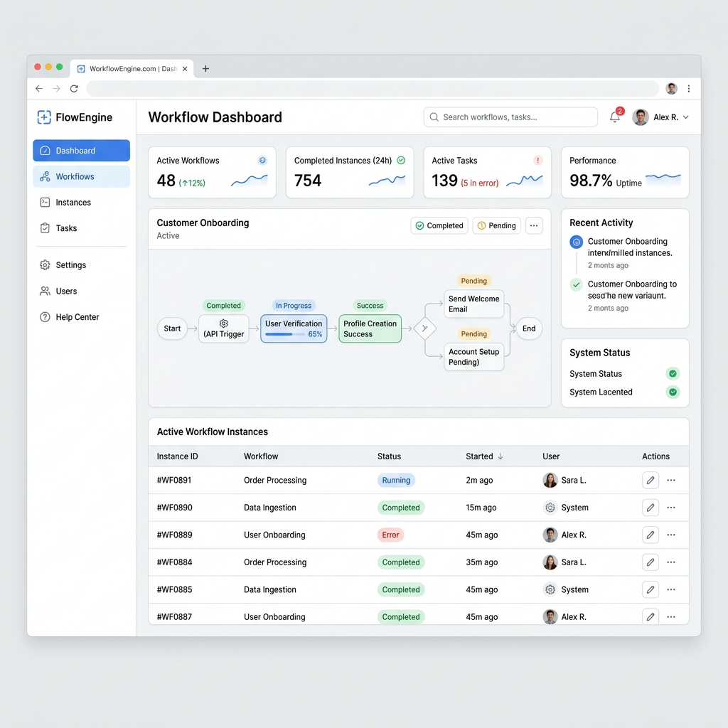Click the Error status badge
Viewport: 728px width, 728px height.
[390, 535]
